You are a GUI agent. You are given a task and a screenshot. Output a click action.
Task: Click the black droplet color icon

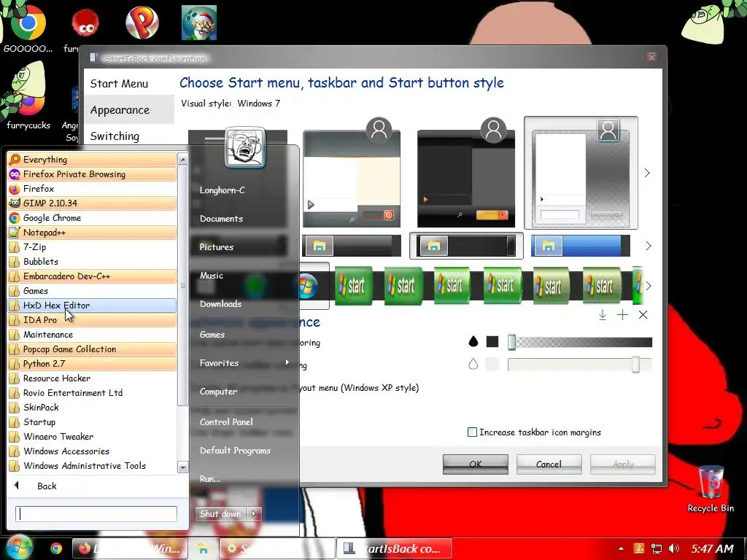[x=473, y=341]
